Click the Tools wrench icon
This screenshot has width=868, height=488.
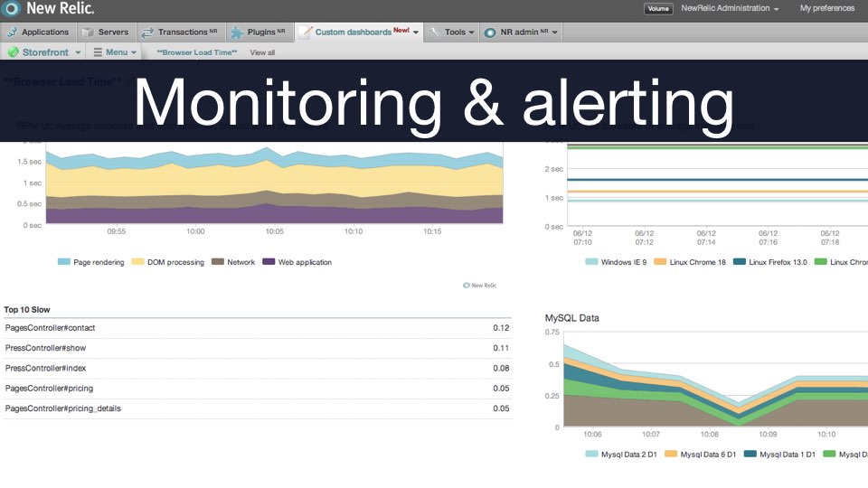tap(434, 33)
